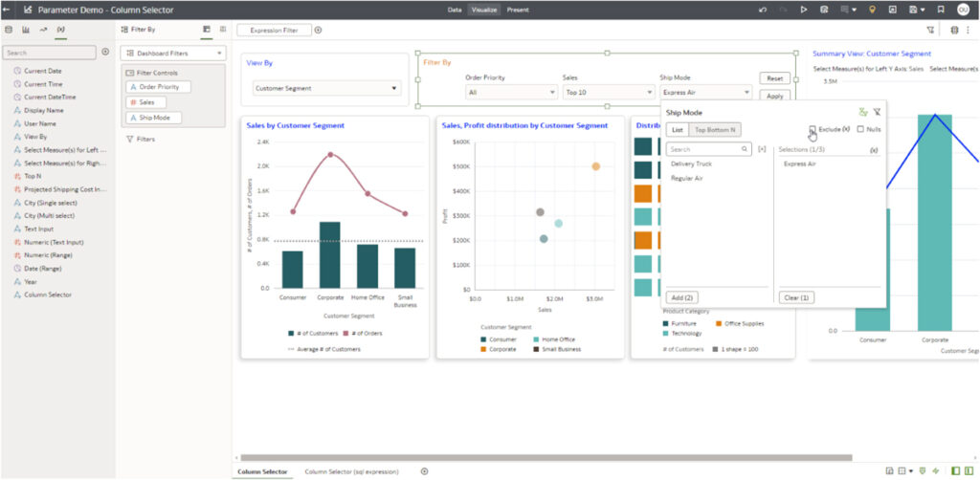The width and height of the screenshot is (980, 480).
Task: Click the clear filter funnel icon in popup
Action: (x=877, y=112)
